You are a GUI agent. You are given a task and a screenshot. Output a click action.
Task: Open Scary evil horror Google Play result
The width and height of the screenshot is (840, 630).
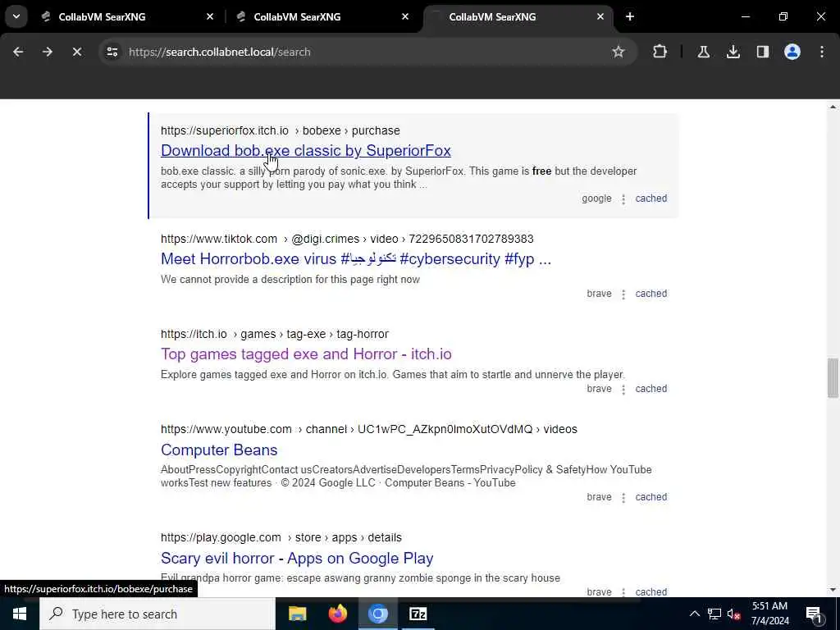(x=297, y=558)
